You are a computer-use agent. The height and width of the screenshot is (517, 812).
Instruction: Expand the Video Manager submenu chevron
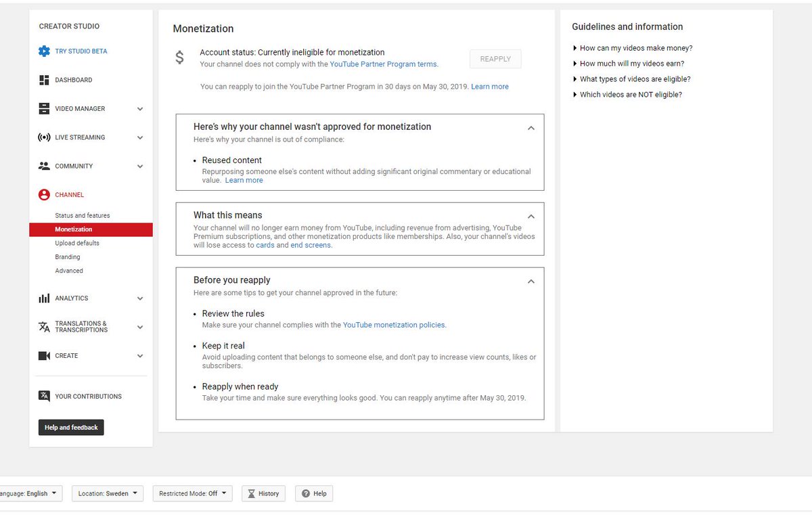pyautogui.click(x=140, y=109)
